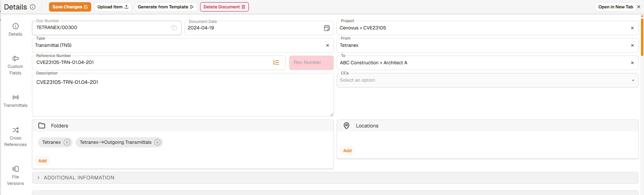
Task: Click Upload Item button
Action: 113,7
